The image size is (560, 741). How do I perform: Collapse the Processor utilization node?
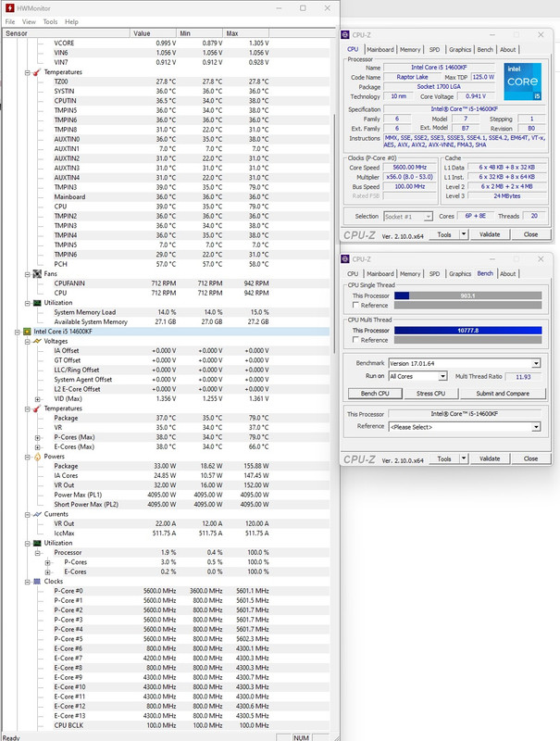tap(37, 553)
